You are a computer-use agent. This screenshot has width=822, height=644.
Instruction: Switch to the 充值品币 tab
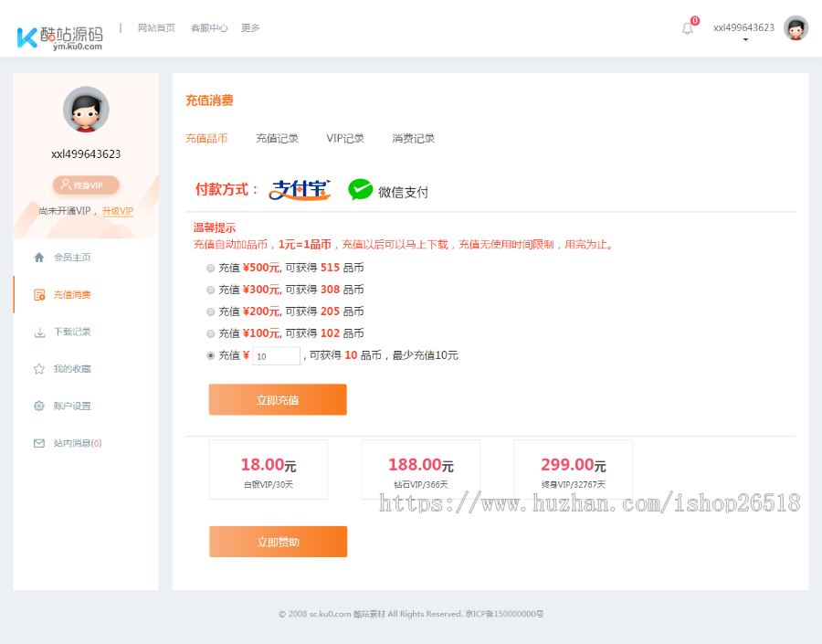[x=206, y=139]
